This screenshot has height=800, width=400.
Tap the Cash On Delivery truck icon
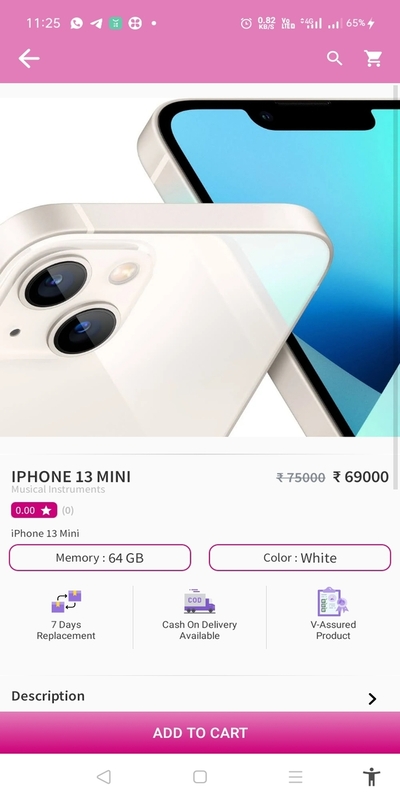click(199, 601)
